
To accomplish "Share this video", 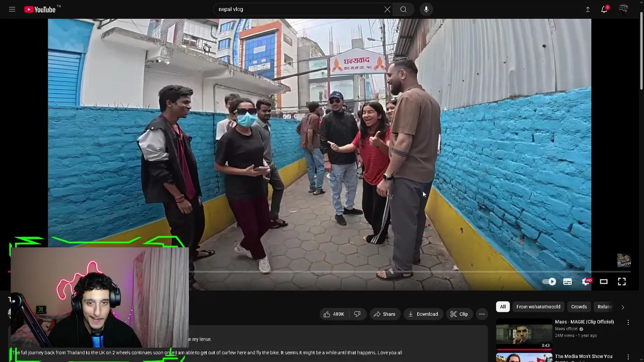I will click(x=384, y=314).
